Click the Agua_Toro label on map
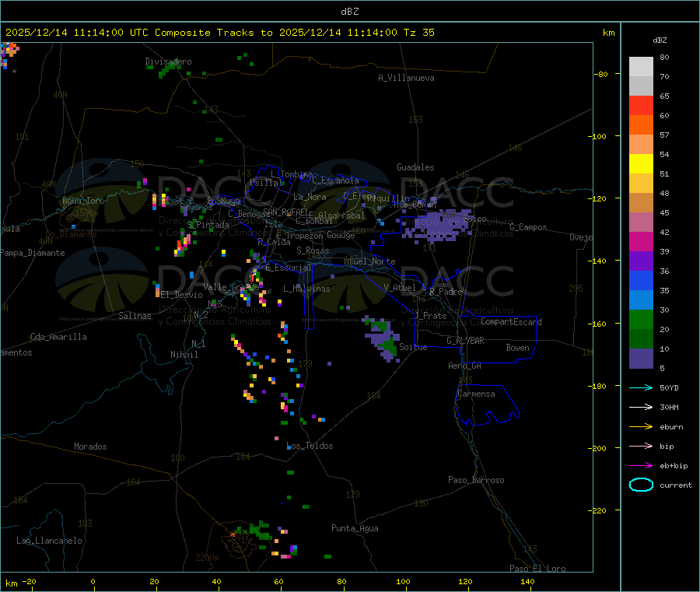Viewport: 700px width, 592px height. (83, 201)
